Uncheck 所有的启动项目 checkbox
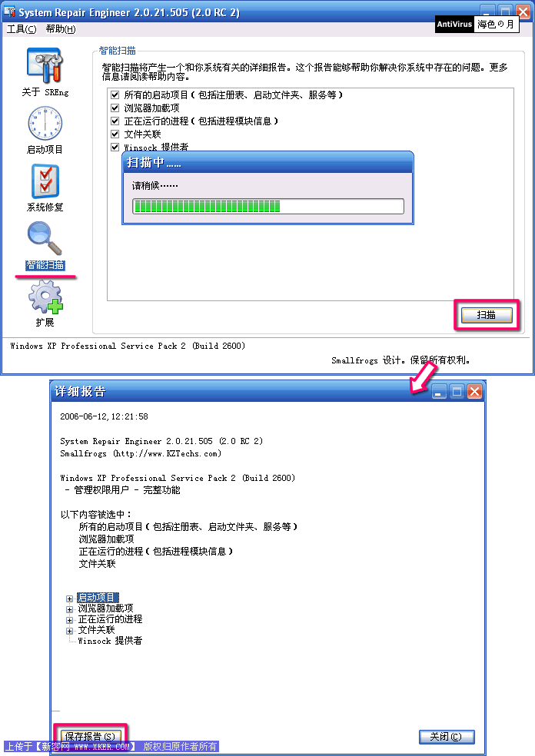Image resolution: width=535 pixels, height=756 pixels. click(115, 95)
